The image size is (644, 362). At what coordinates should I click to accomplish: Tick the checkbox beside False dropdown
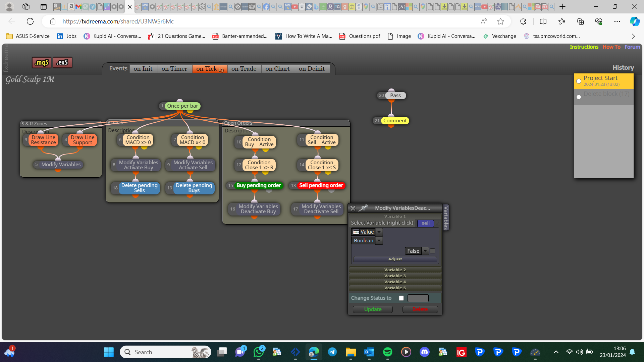pos(432,251)
